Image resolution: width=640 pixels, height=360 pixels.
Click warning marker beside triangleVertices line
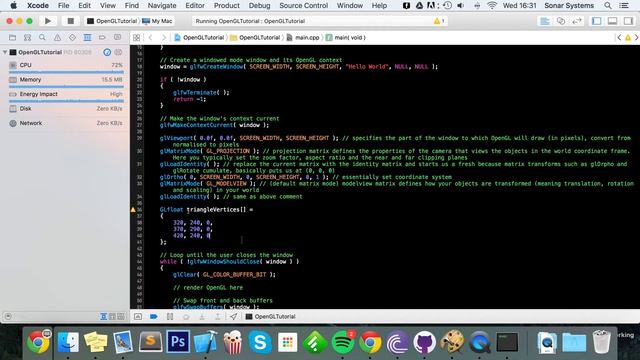point(133,210)
